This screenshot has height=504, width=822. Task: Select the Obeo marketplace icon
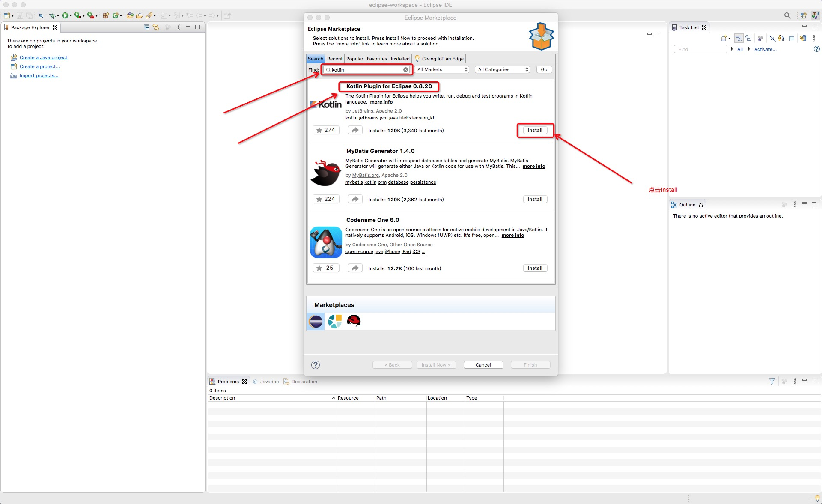click(335, 321)
